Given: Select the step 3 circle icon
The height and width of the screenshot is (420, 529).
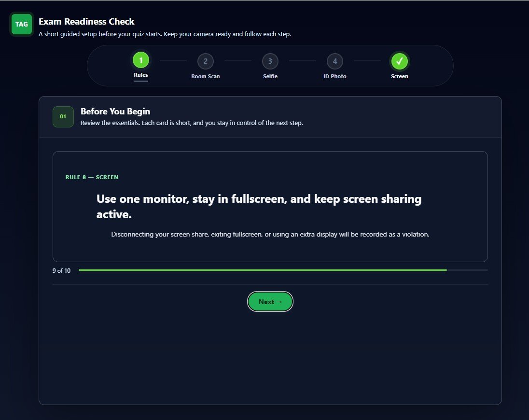Looking at the screenshot, I should [270, 61].
